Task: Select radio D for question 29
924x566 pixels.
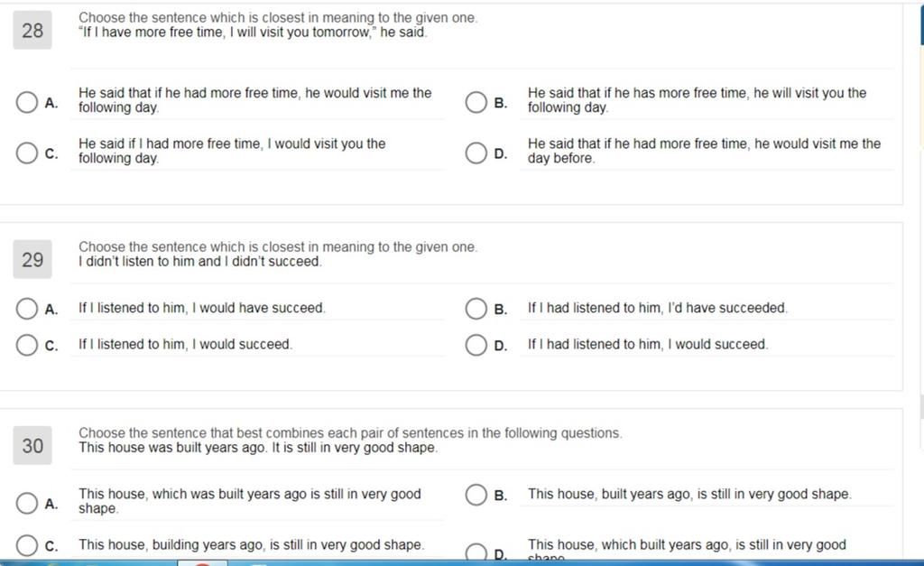Action: [x=476, y=345]
